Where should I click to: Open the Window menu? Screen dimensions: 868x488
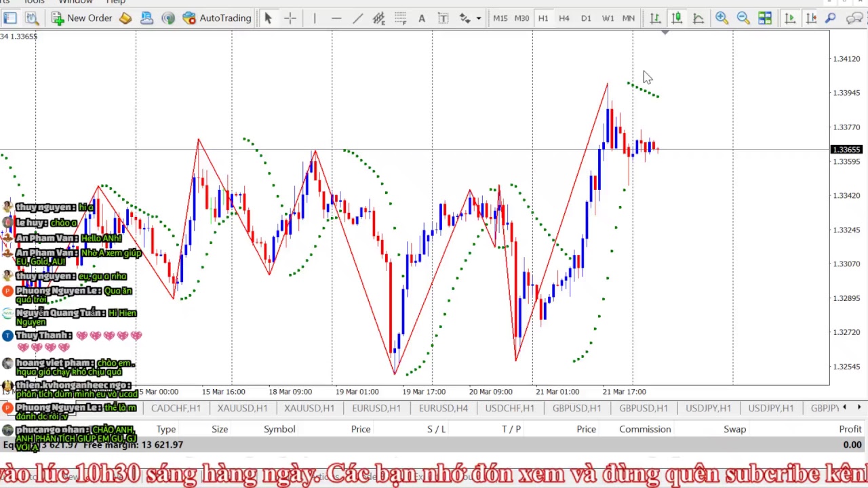[x=75, y=2]
